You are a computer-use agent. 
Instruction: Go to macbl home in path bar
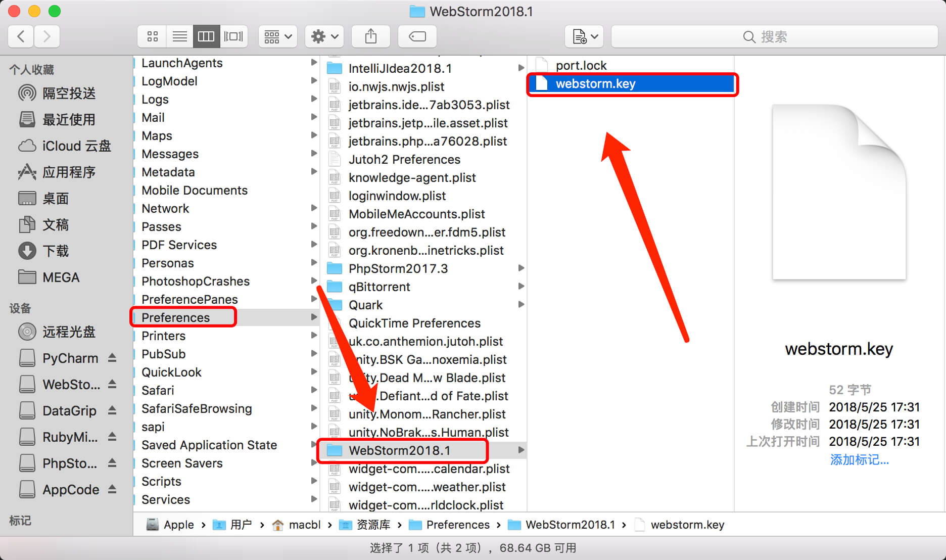[297, 525]
